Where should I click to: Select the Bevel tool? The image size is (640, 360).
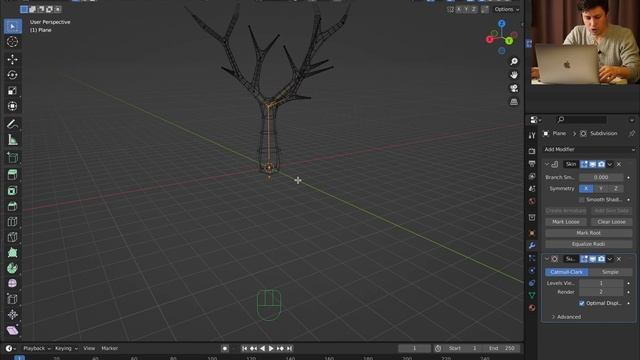(13, 206)
